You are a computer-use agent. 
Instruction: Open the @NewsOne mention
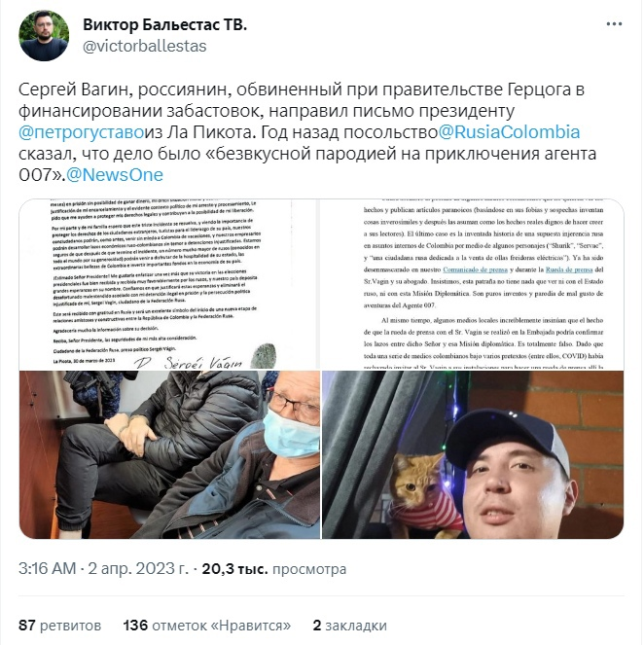click(115, 175)
